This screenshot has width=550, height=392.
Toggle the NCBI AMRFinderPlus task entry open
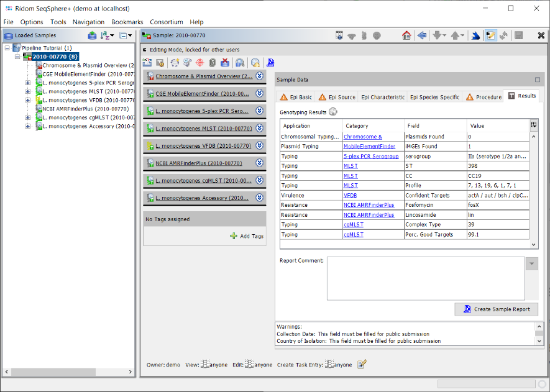[260, 162]
